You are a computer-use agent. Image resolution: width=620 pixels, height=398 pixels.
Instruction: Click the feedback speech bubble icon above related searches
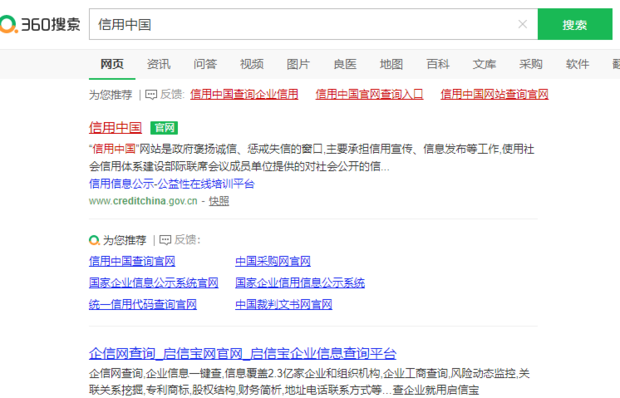(x=164, y=240)
